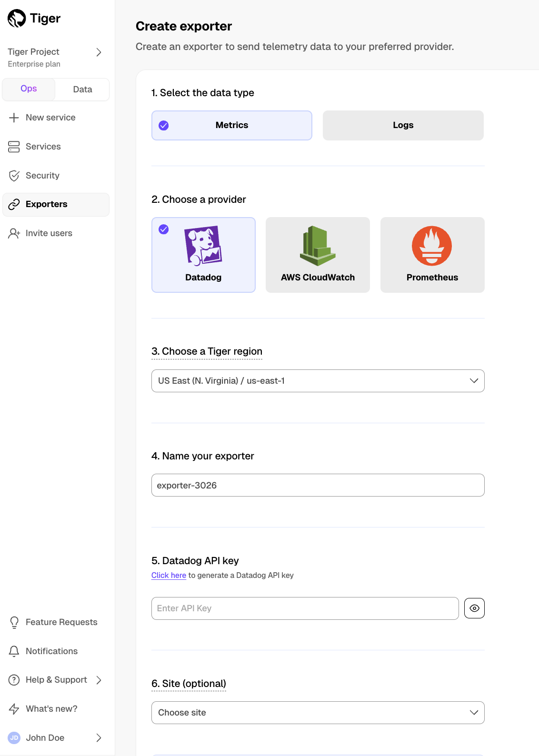
Task: Open What's new? item
Action: click(x=56, y=709)
